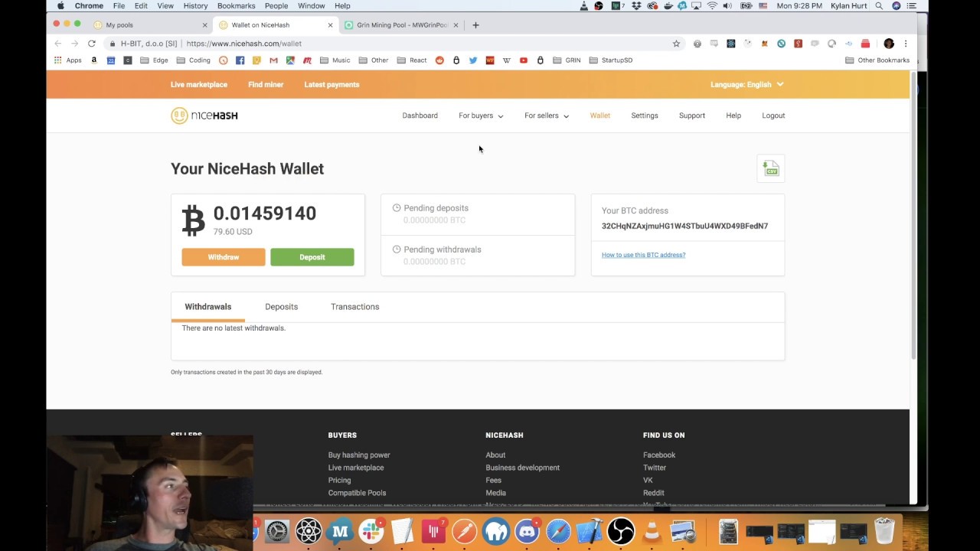Open Safari from the dock
This screenshot has height=551, width=980.
coord(558,530)
